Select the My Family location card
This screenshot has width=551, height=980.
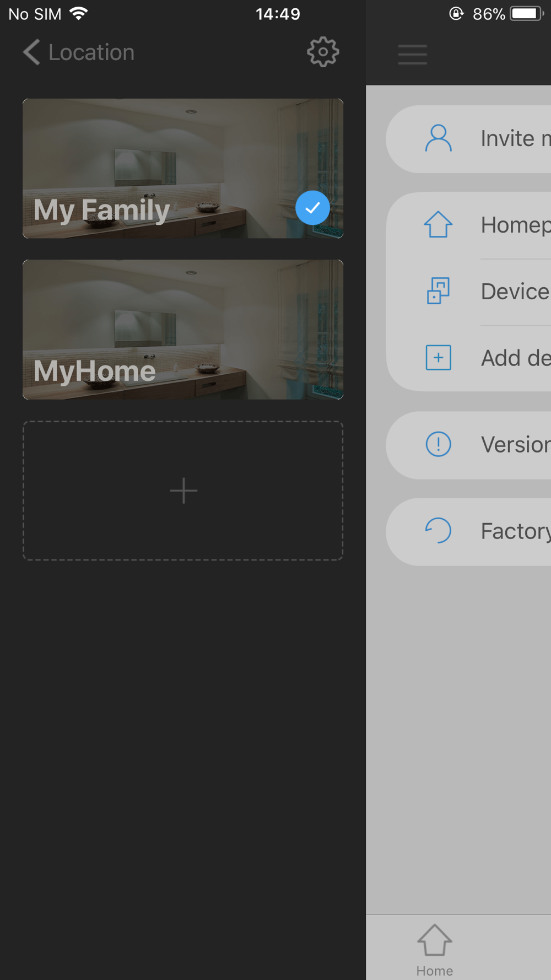coord(183,168)
